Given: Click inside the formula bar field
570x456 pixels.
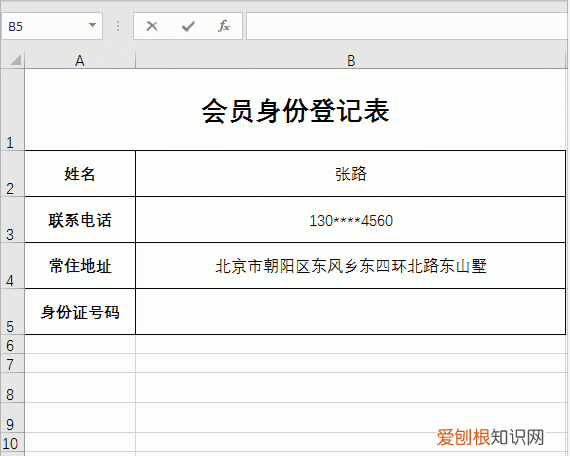Looking at the screenshot, I should pos(407,26).
